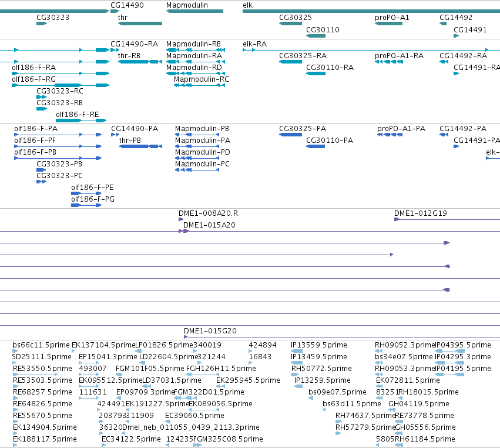Click the CG30325-PA protein label
Image resolution: width=500 pixels, height=448 pixels.
(303, 129)
